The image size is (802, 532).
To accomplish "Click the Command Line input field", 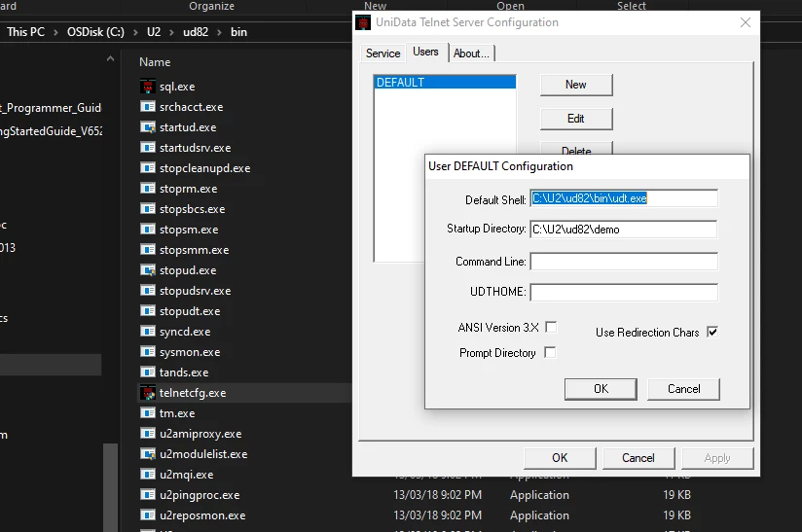I will [x=624, y=262].
